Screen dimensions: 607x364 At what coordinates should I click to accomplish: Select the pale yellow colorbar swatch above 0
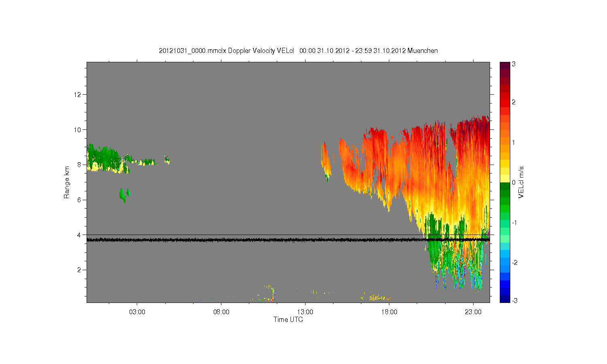tap(505, 178)
